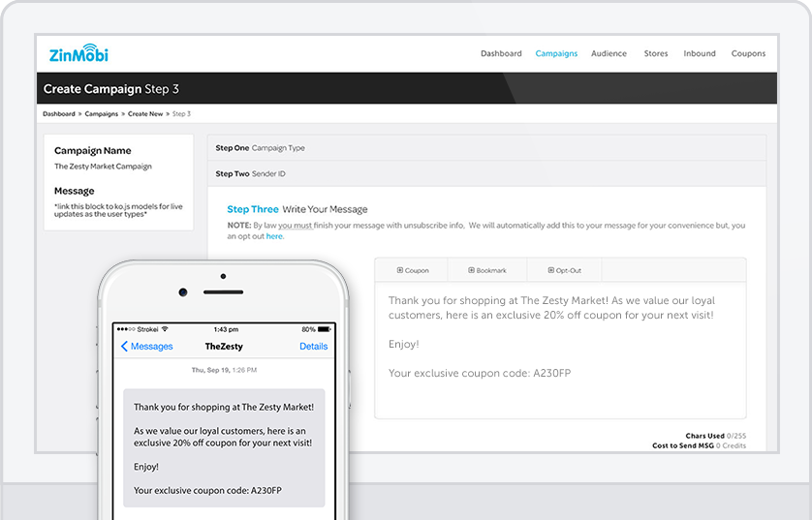The image size is (812, 520).
Task: Tap Details in phone message header
Action: pos(313,346)
